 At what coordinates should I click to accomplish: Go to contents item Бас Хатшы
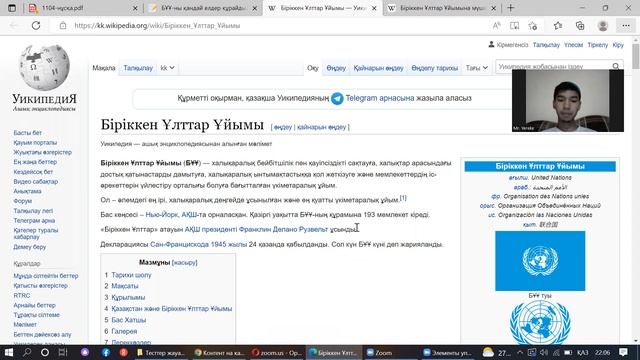(129, 320)
